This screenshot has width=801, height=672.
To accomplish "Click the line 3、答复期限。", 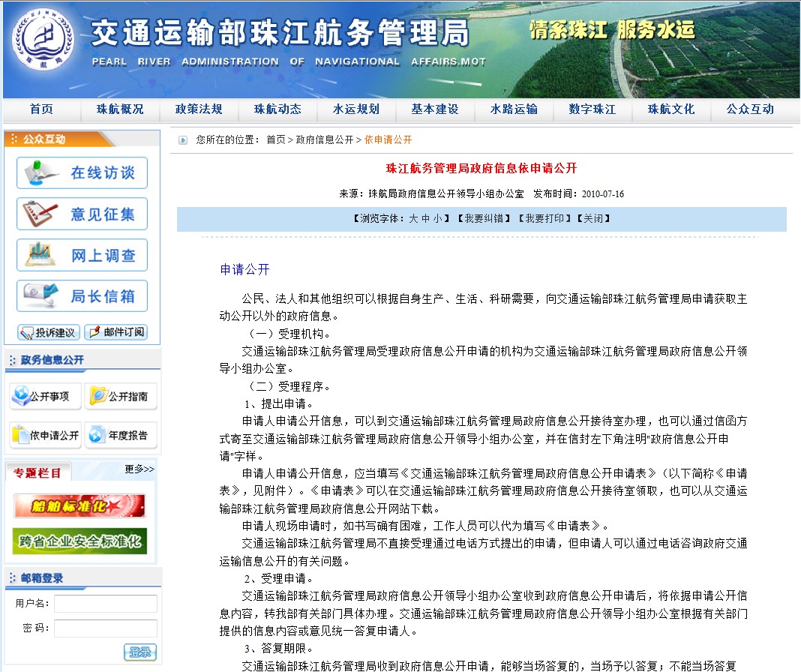I will click(278, 649).
